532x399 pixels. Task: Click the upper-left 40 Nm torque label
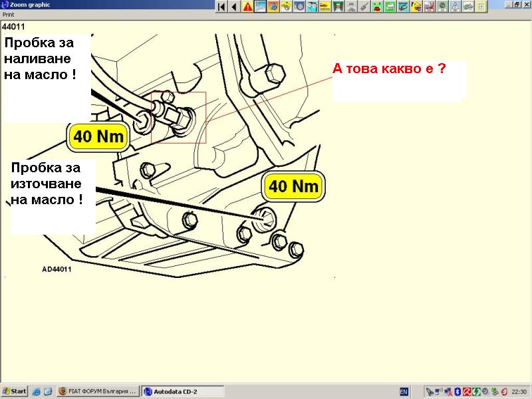coord(98,137)
